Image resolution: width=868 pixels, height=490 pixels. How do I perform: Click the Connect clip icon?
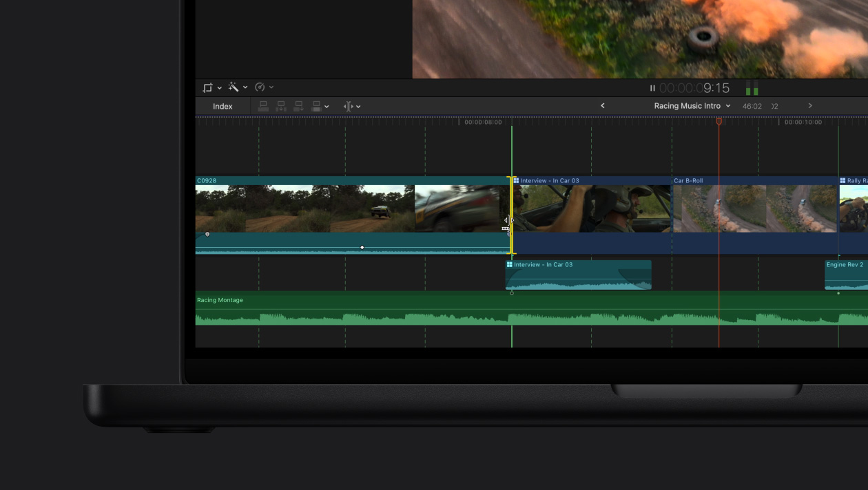click(263, 105)
